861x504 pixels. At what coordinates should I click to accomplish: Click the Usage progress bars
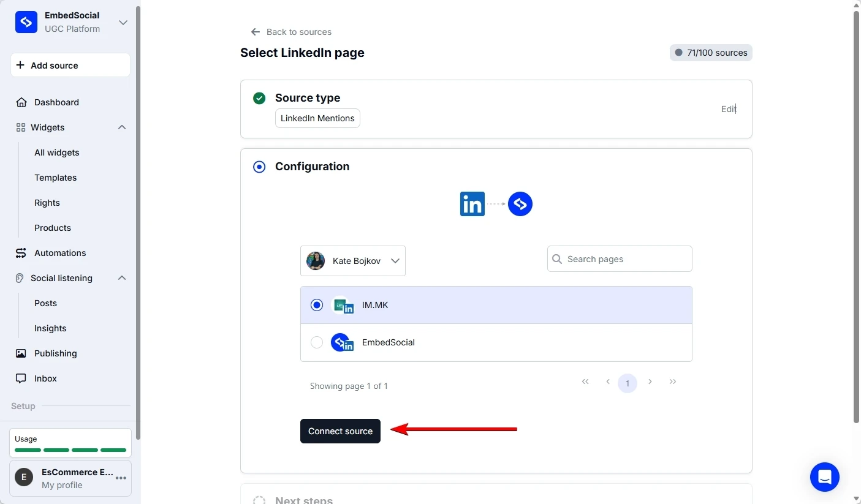70,450
